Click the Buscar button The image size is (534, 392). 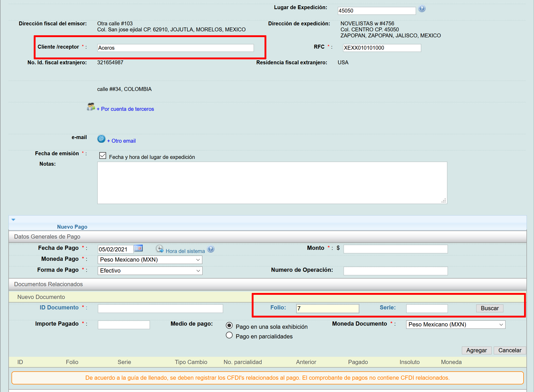489,308
